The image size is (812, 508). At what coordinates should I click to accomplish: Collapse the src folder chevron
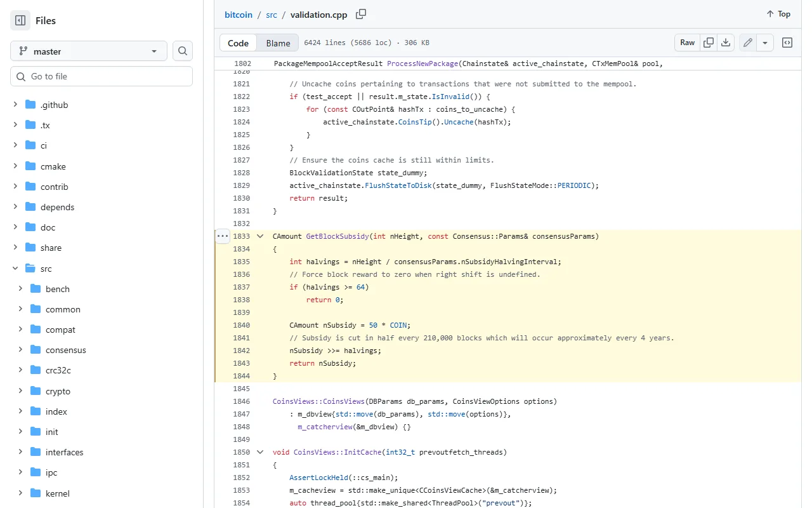15,269
